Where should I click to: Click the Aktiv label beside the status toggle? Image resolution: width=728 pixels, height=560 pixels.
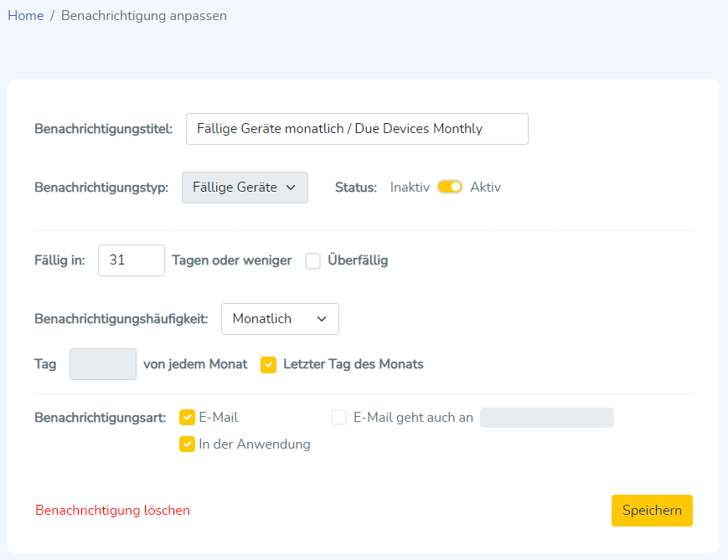coord(486,187)
